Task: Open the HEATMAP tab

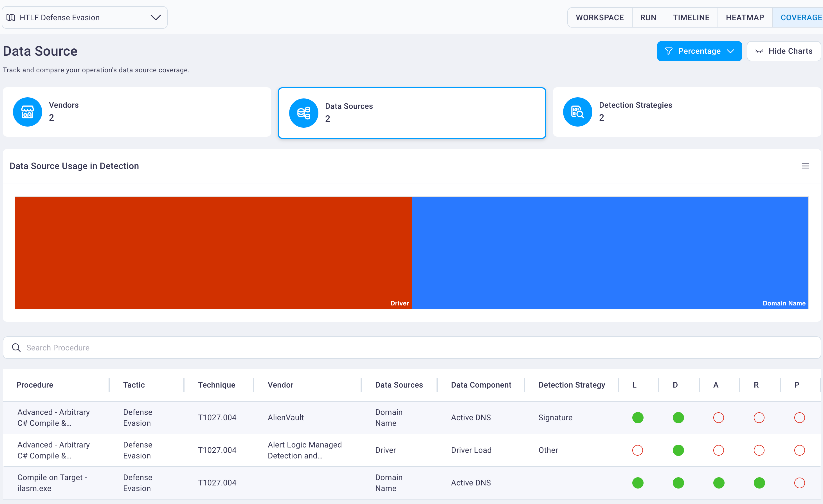Action: pos(745,17)
